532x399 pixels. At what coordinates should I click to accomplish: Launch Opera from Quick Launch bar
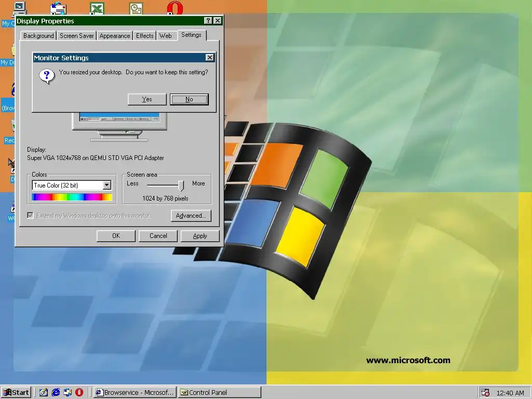pos(79,392)
